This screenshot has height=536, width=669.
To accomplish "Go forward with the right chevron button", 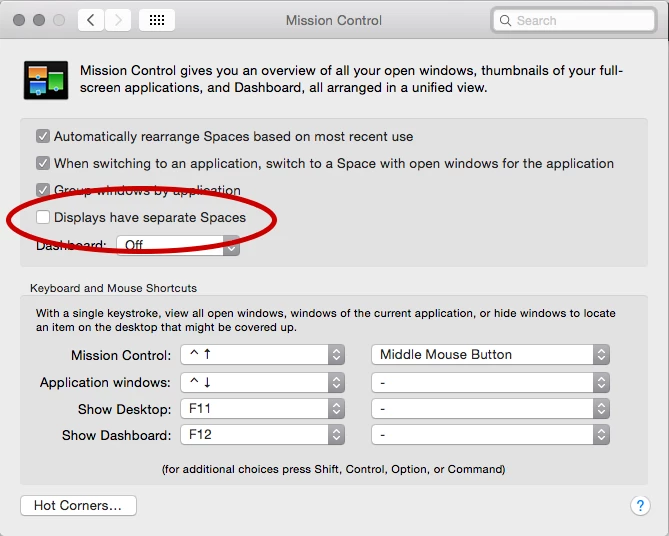I will pos(118,20).
